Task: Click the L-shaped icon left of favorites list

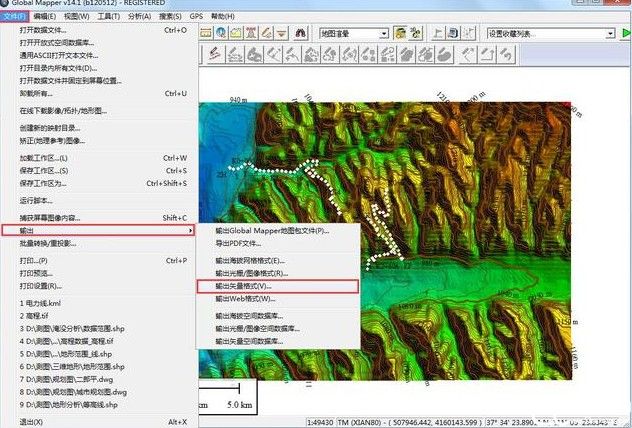Action: [x=438, y=33]
